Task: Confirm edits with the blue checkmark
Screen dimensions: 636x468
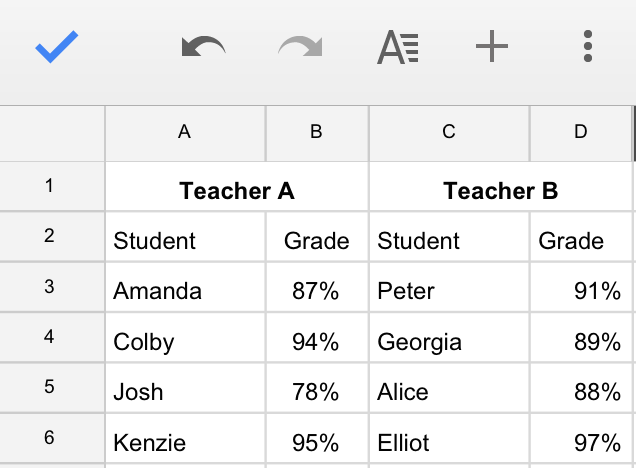Action: [x=57, y=46]
